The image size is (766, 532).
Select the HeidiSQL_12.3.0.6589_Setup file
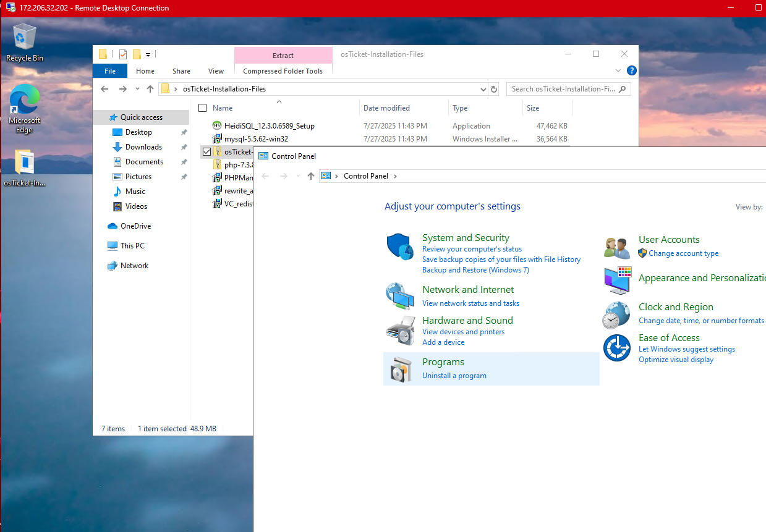pyautogui.click(x=269, y=126)
